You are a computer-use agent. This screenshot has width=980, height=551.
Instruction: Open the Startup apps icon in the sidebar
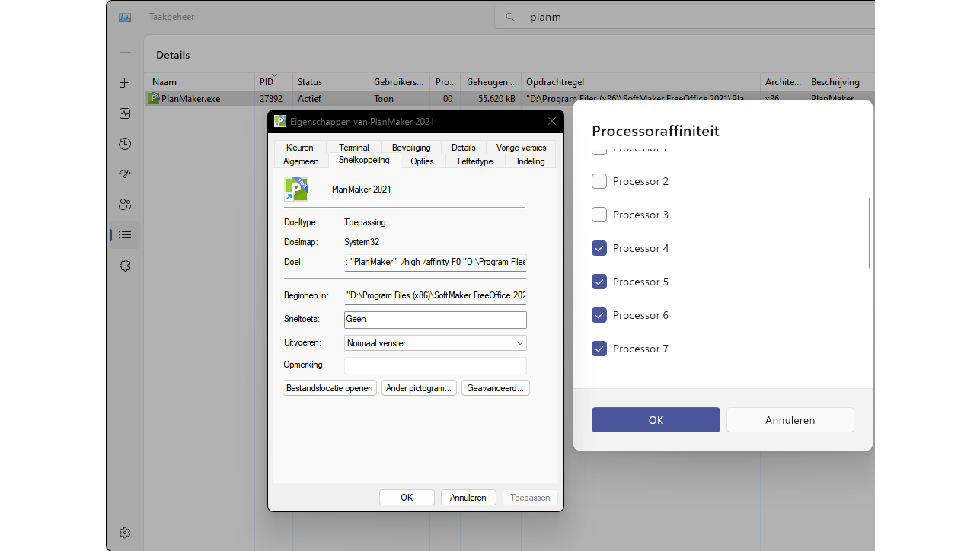[125, 174]
